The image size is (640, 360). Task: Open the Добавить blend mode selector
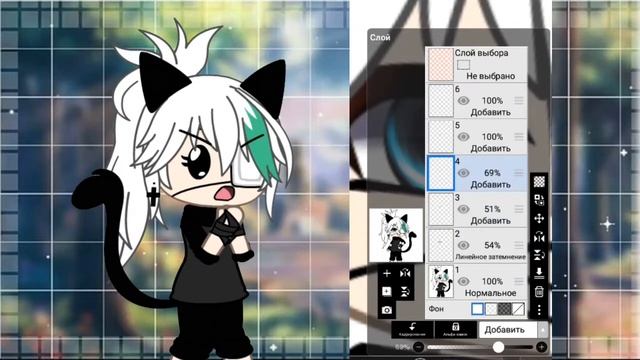click(x=508, y=330)
